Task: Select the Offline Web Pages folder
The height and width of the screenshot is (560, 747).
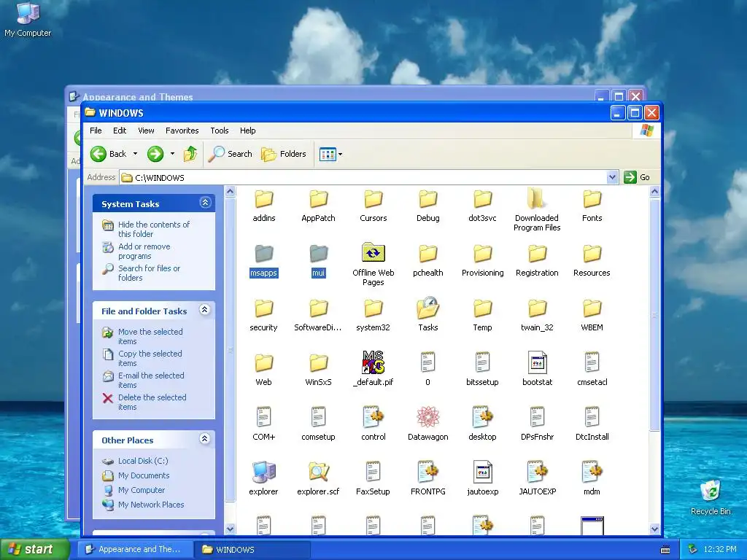Action: pos(373,264)
